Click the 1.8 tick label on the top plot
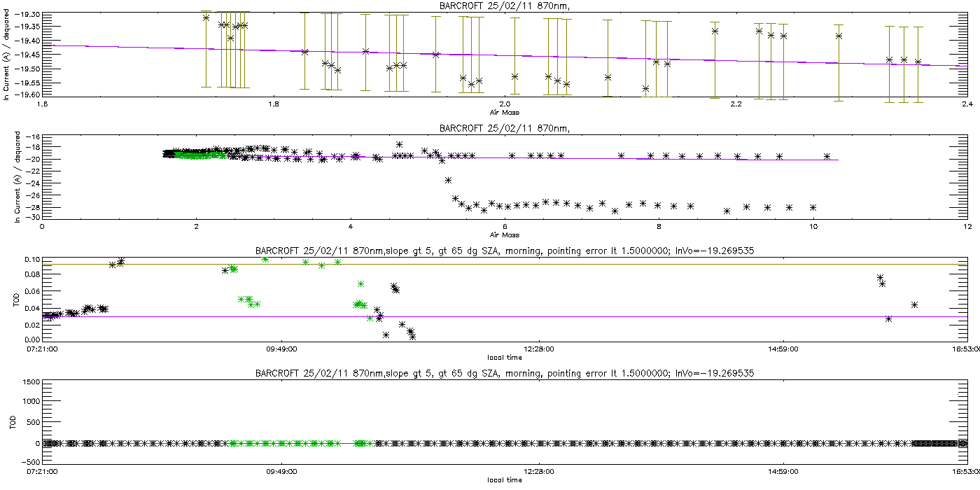 pyautogui.click(x=273, y=105)
